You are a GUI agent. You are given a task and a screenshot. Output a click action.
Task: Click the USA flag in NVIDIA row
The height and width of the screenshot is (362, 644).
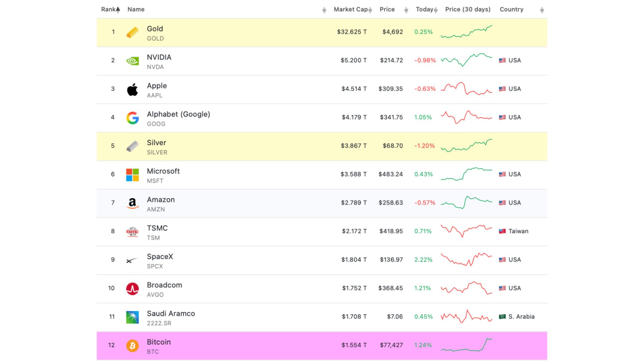502,60
